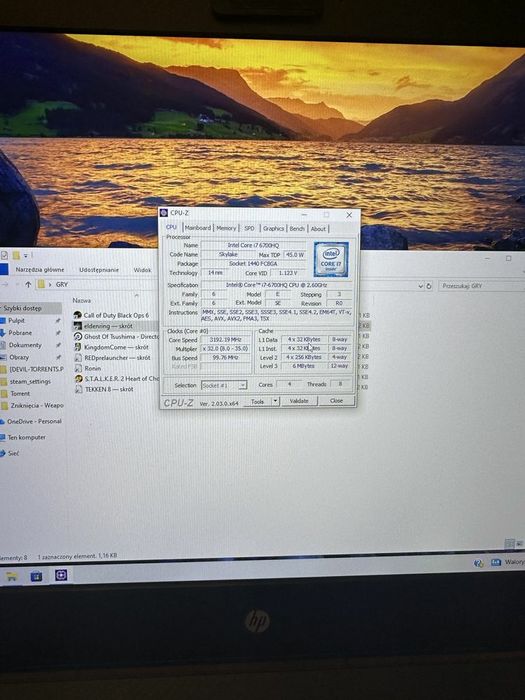Click the pin icon beside Pobrane
This screenshot has height=700, width=525.
click(58, 333)
